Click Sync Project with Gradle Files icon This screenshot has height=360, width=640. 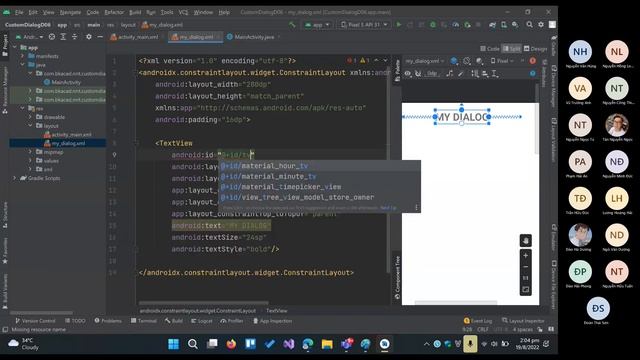[x=493, y=25]
